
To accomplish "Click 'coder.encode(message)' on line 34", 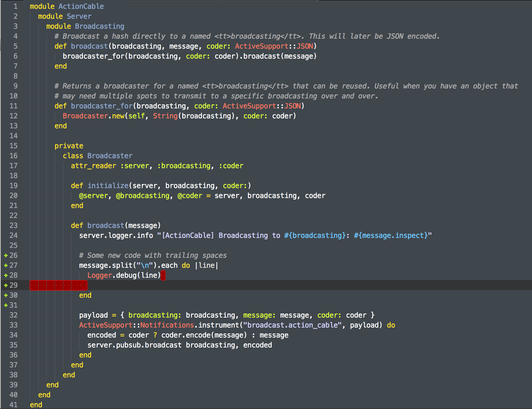I will (204, 335).
